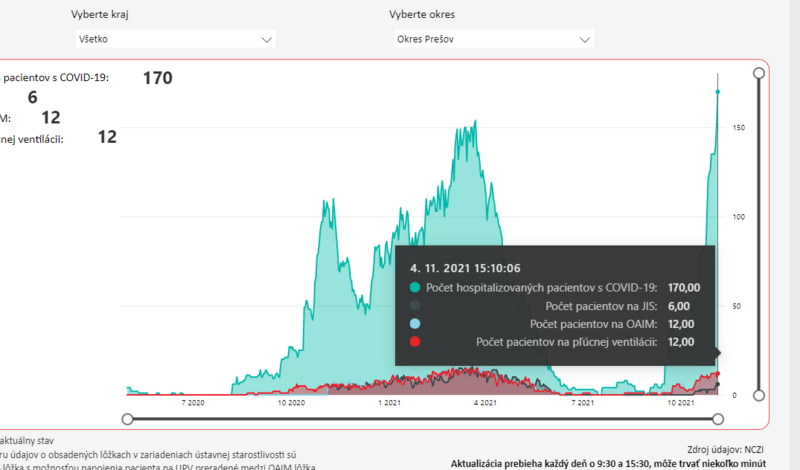800x470 pixels.
Task: Click the '10 2020' x-axis label
Action: tap(291, 403)
